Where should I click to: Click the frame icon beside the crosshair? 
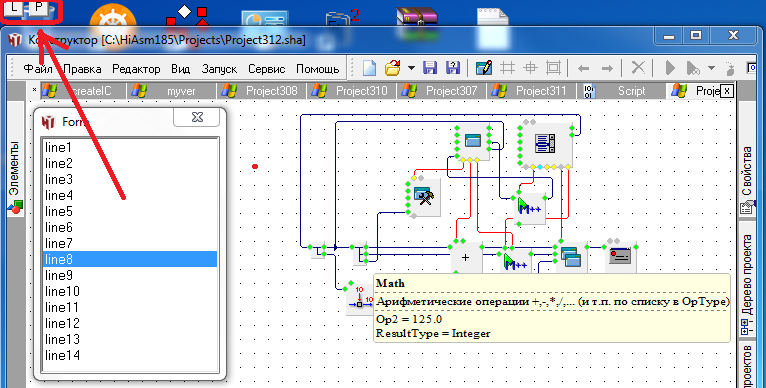point(553,68)
